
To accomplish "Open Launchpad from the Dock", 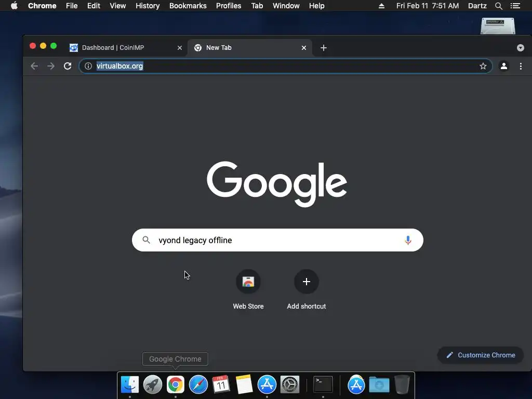I will pos(153,384).
